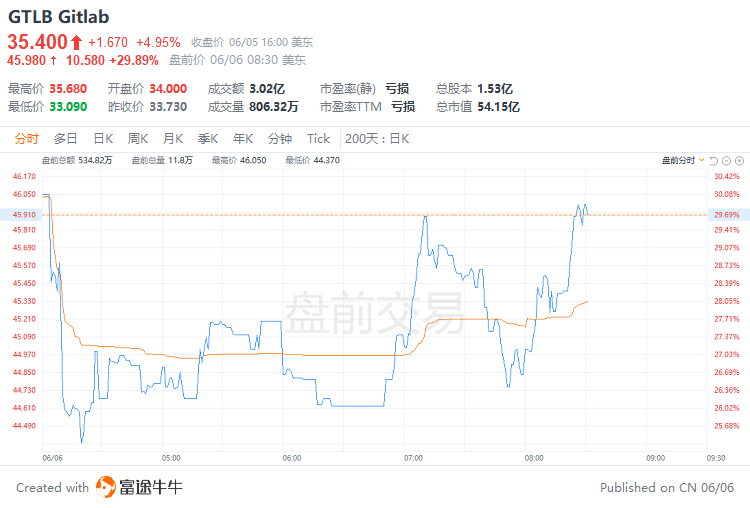This screenshot has width=750, height=508.
Task: Select the 季K tab
Action: (x=208, y=139)
